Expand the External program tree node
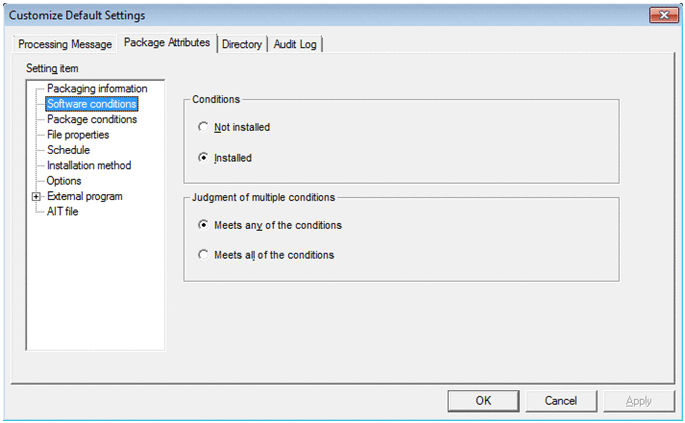685x423 pixels. (x=37, y=197)
